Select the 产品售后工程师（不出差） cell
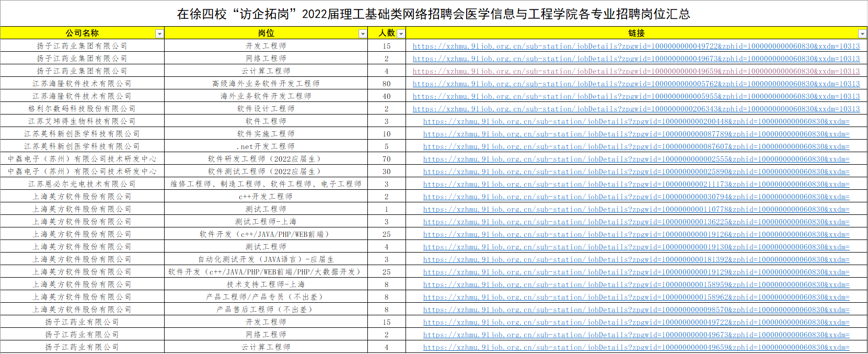The height and width of the screenshot is (354, 868). click(265, 310)
